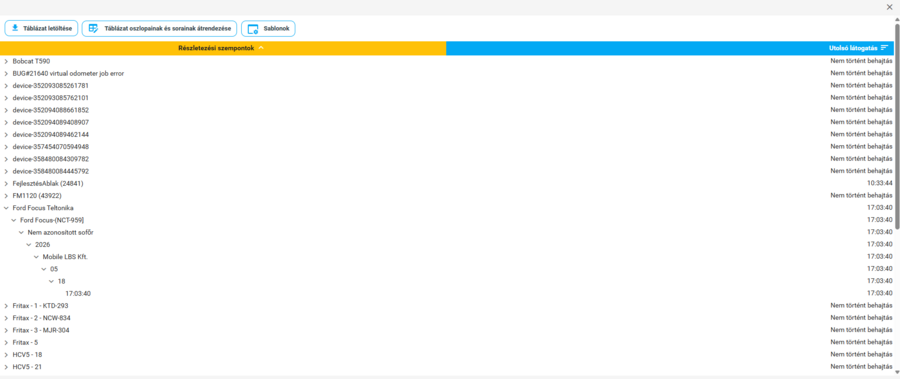Collapse the 18 day node

(x=52, y=281)
